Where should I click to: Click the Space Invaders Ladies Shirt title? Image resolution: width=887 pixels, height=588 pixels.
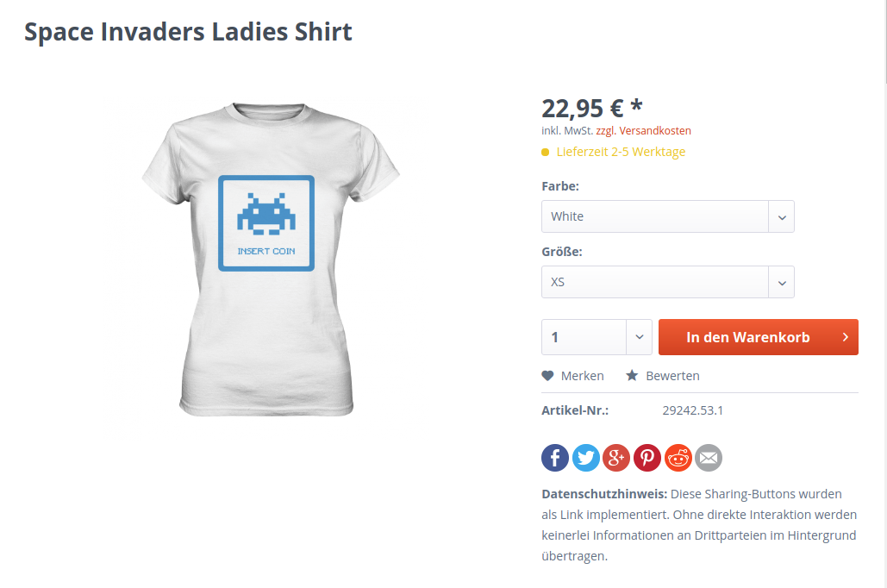(189, 32)
